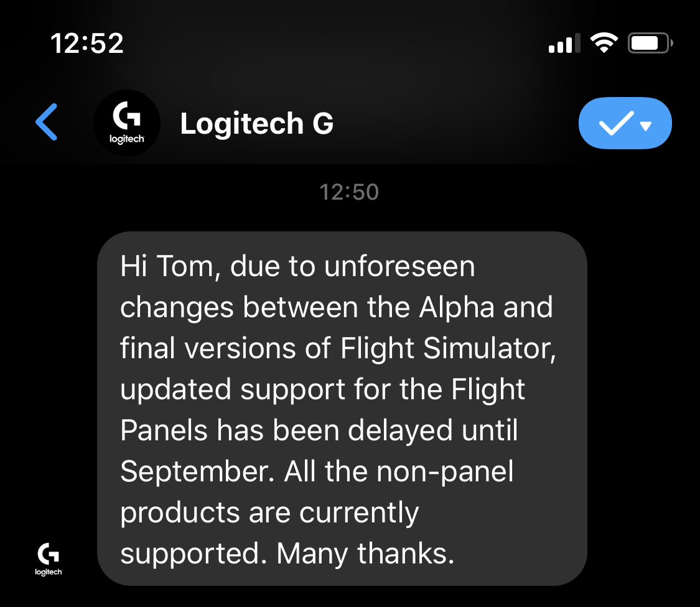The image size is (700, 607).
Task: Tap the Logitech G conversation title
Action: 256,123
